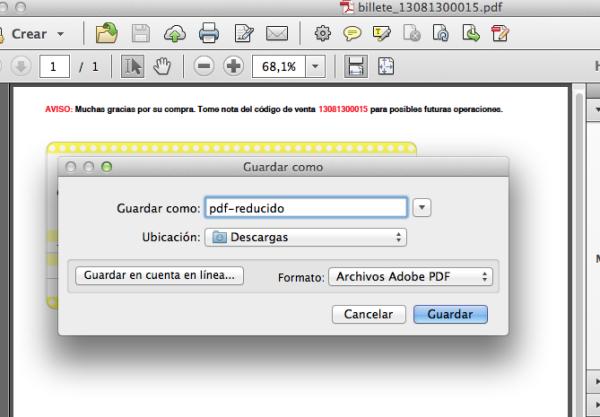
Task: Click the page number field
Action: 54,67
